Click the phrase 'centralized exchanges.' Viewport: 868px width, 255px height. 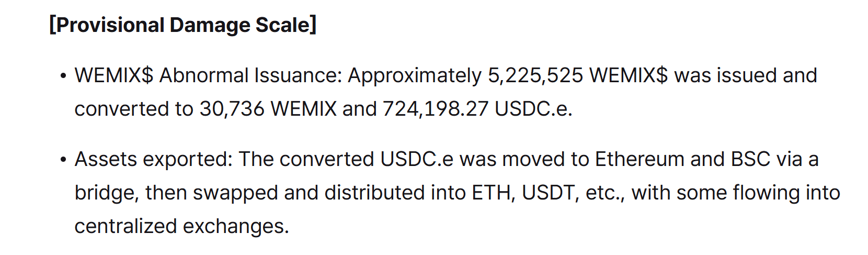pyautogui.click(x=182, y=226)
